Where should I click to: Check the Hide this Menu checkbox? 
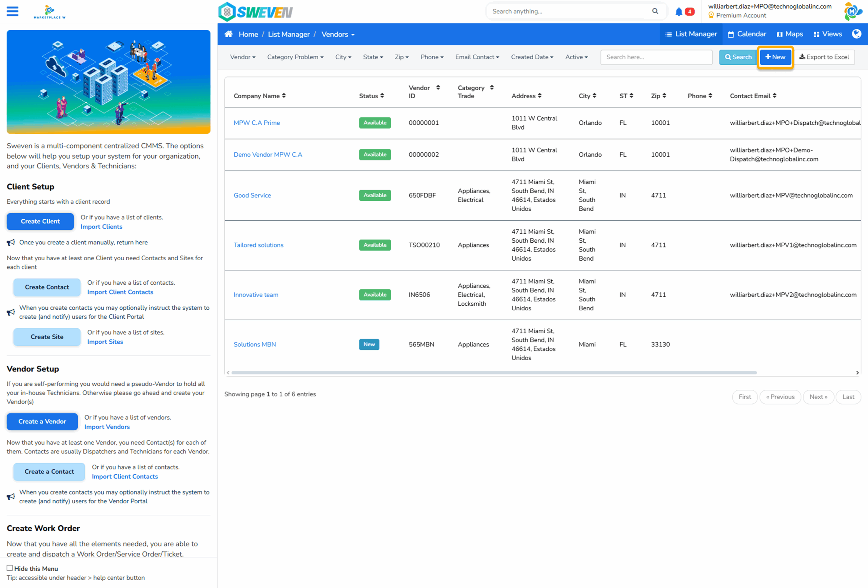pyautogui.click(x=10, y=568)
